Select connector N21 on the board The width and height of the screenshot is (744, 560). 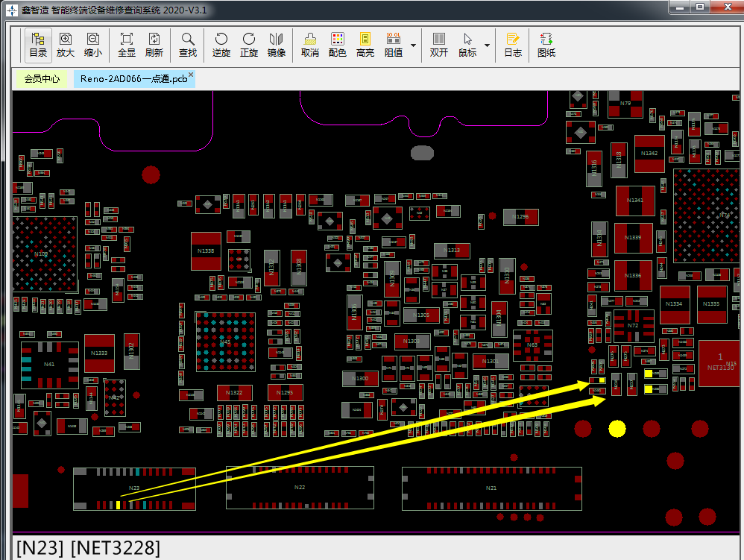click(491, 488)
